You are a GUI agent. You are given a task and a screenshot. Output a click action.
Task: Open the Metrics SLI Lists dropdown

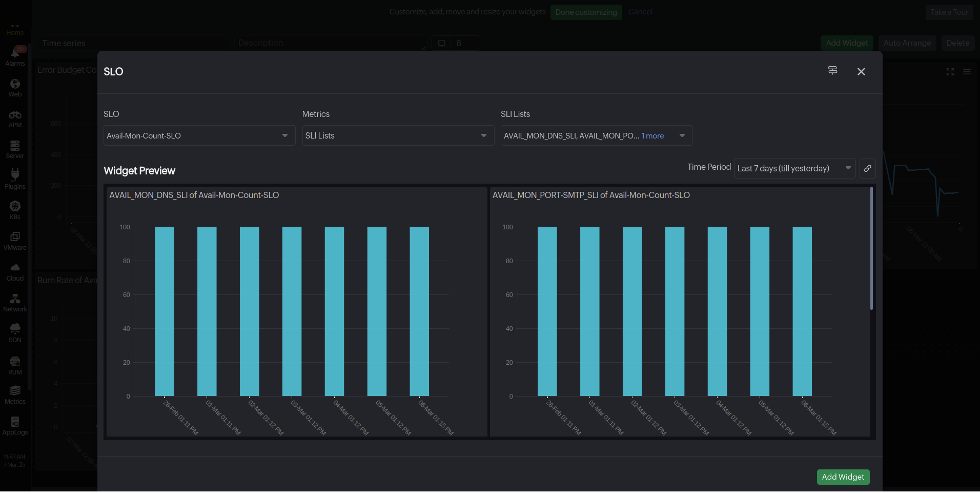click(x=398, y=135)
